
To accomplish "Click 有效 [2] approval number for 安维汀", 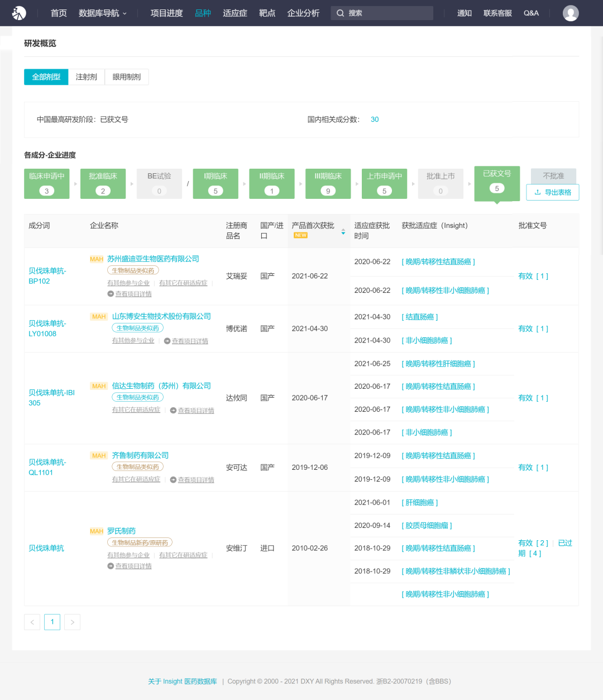I will point(533,543).
